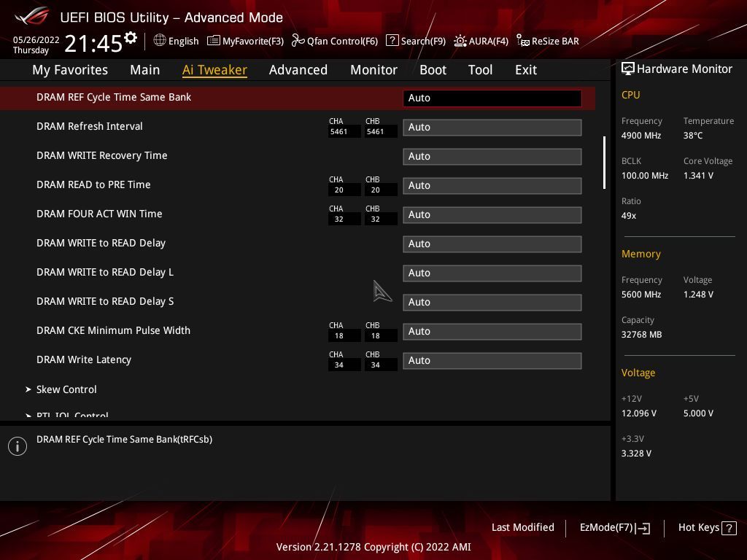Click DRAM WRITE to READ Delay S field

pos(492,303)
